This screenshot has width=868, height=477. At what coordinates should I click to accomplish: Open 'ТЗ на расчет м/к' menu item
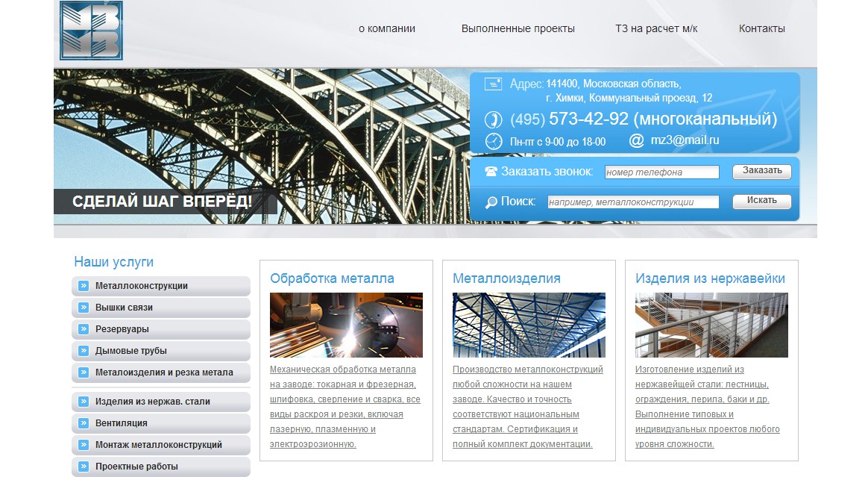(656, 29)
